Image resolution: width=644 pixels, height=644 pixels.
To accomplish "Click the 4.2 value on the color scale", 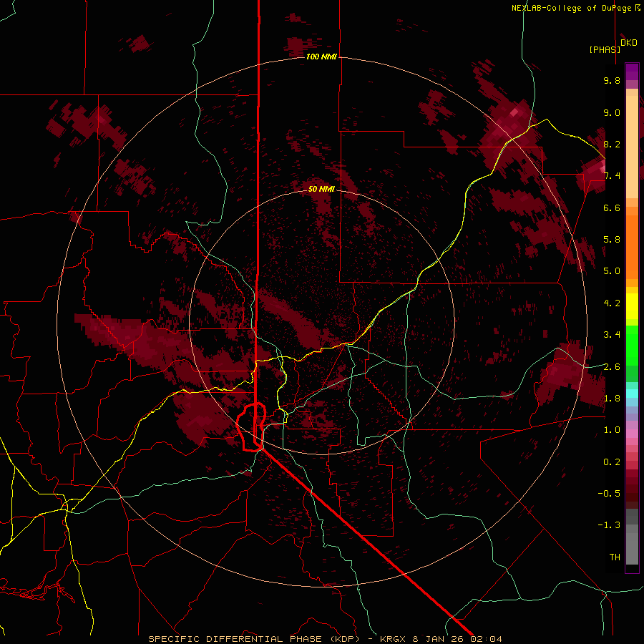I will coord(612,303).
